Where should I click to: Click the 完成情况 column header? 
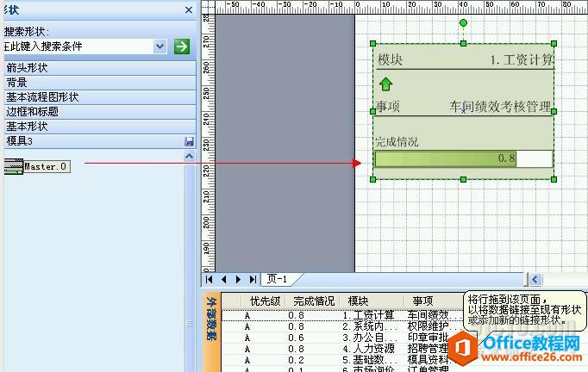point(314,301)
